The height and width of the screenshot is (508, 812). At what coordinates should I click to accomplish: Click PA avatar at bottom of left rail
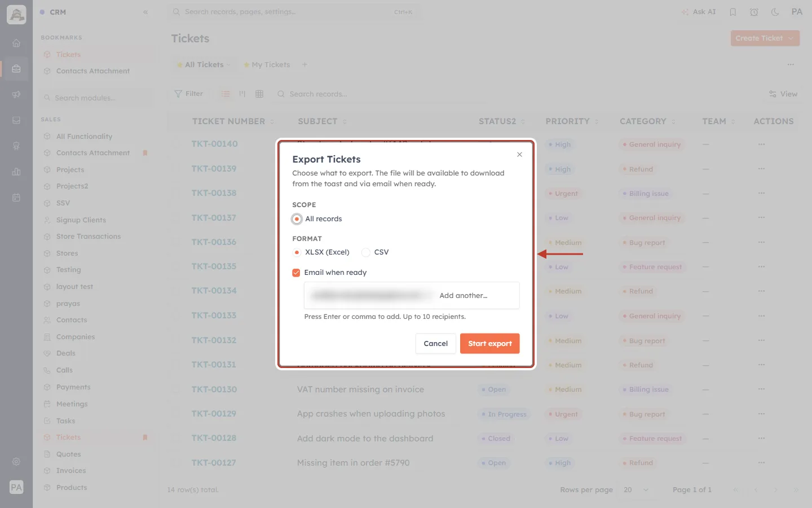[16, 487]
